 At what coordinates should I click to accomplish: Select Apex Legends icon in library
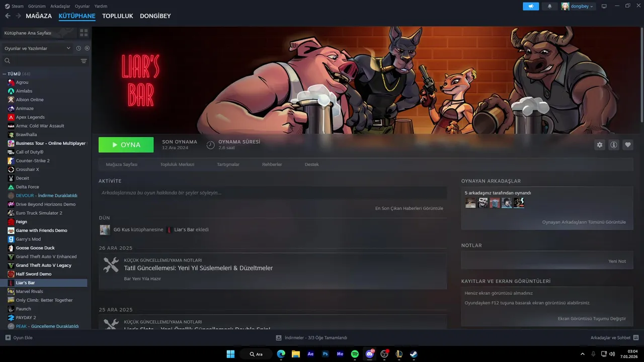click(x=11, y=117)
